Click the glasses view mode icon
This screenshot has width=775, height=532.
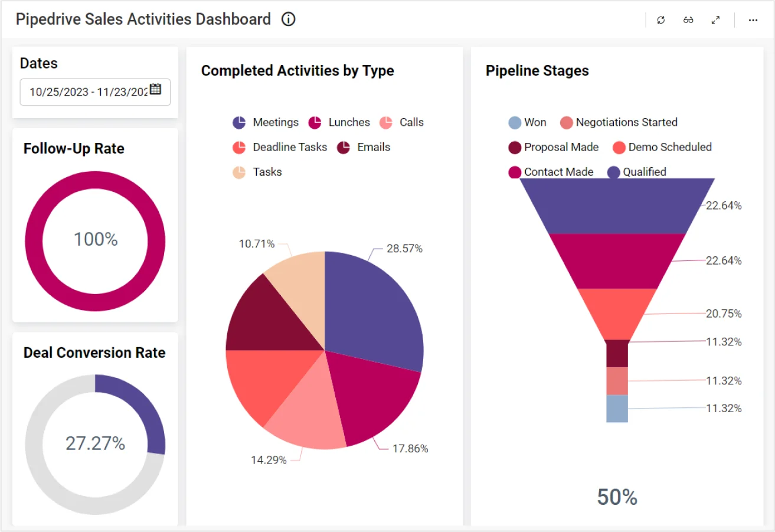click(x=688, y=20)
